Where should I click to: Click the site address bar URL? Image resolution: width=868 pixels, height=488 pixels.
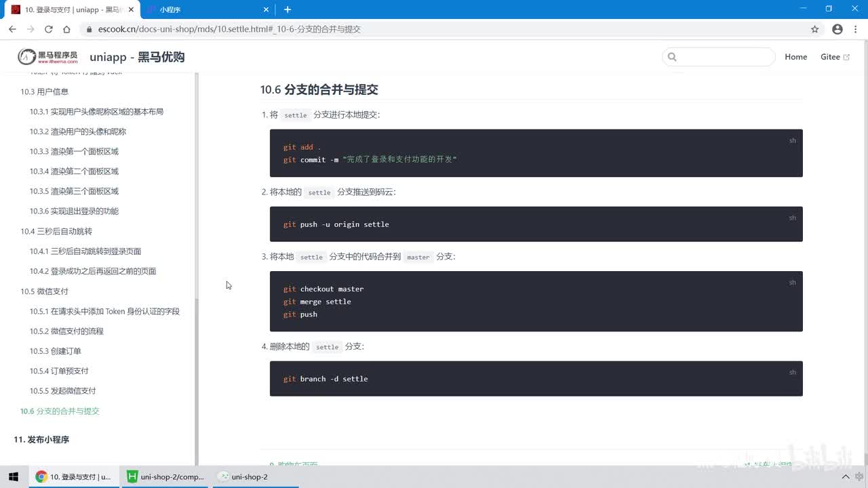click(229, 29)
